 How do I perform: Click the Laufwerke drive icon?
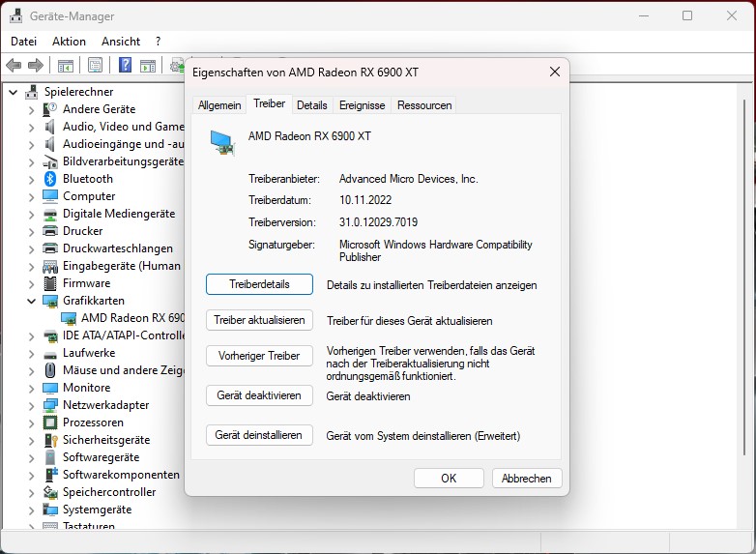[50, 356]
